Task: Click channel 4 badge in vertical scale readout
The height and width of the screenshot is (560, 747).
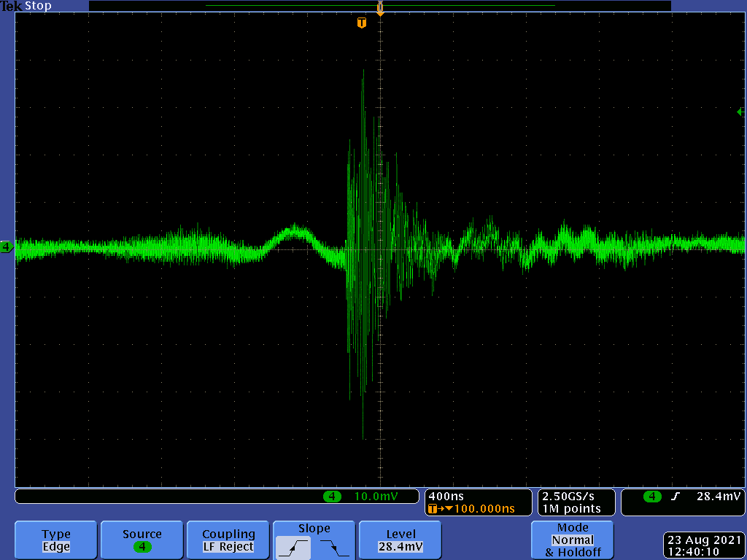Action: pyautogui.click(x=332, y=497)
